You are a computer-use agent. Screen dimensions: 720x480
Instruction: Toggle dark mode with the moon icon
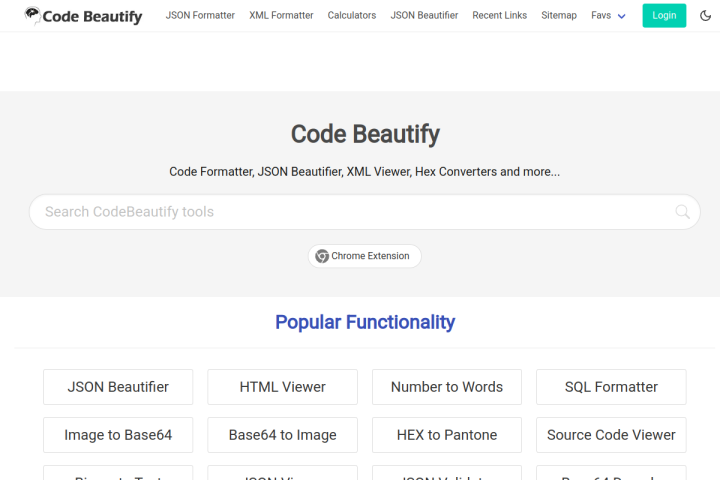tap(705, 16)
